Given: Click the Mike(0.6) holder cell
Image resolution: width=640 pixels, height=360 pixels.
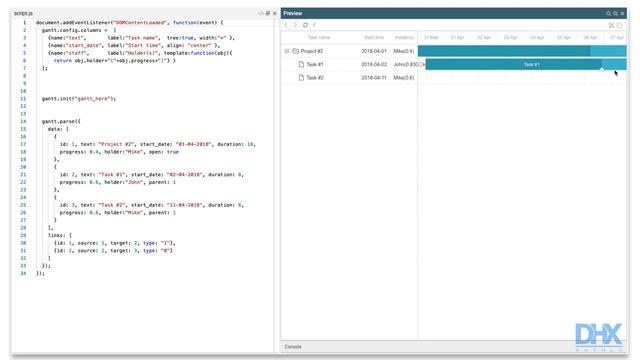Looking at the screenshot, I should click(x=404, y=78).
